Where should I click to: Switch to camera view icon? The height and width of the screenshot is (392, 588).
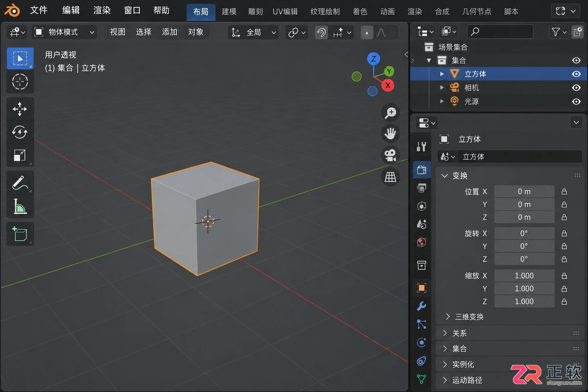point(390,155)
